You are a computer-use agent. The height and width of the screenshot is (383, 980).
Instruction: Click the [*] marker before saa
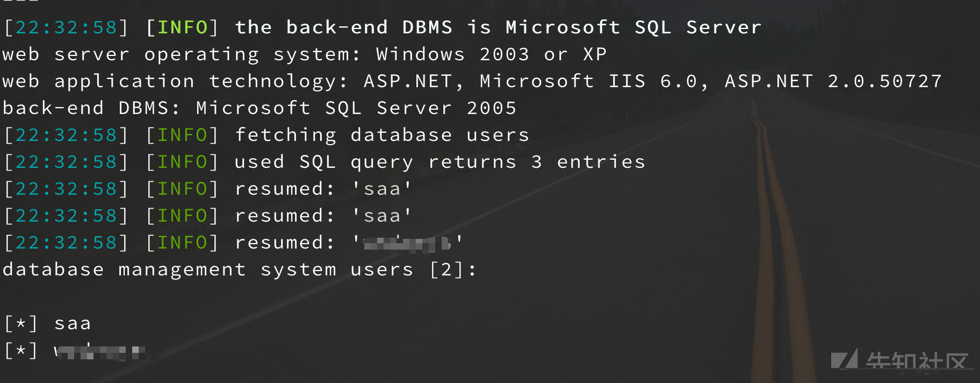tap(21, 323)
